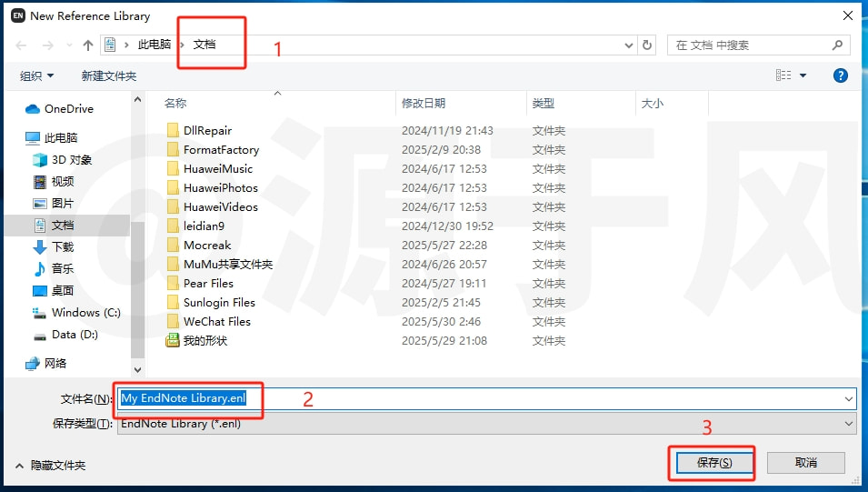
Task: Select the Pear Files folder
Action: [200, 283]
